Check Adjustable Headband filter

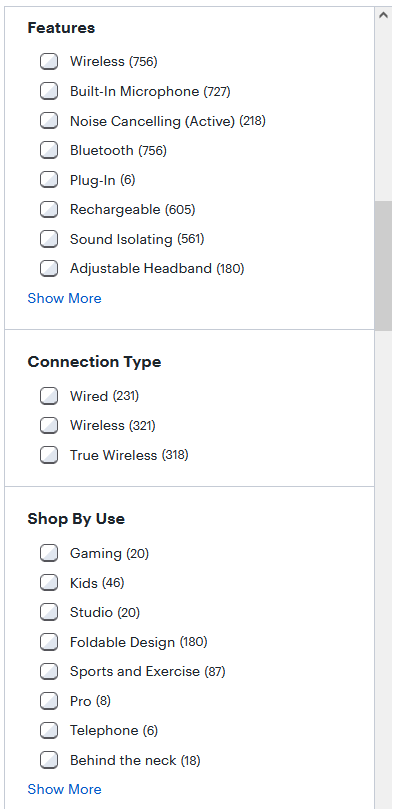[49, 268]
